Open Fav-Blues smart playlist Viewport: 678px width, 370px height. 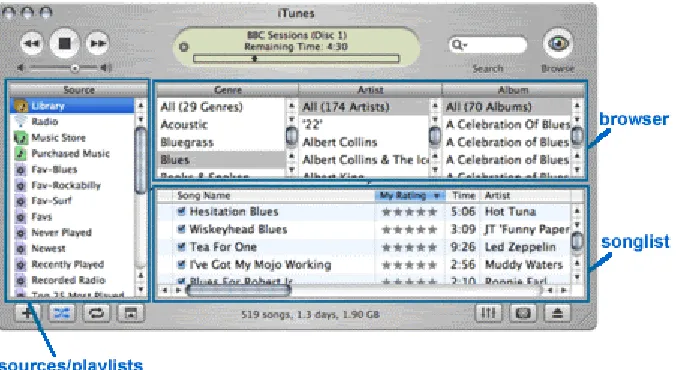[x=72, y=169]
